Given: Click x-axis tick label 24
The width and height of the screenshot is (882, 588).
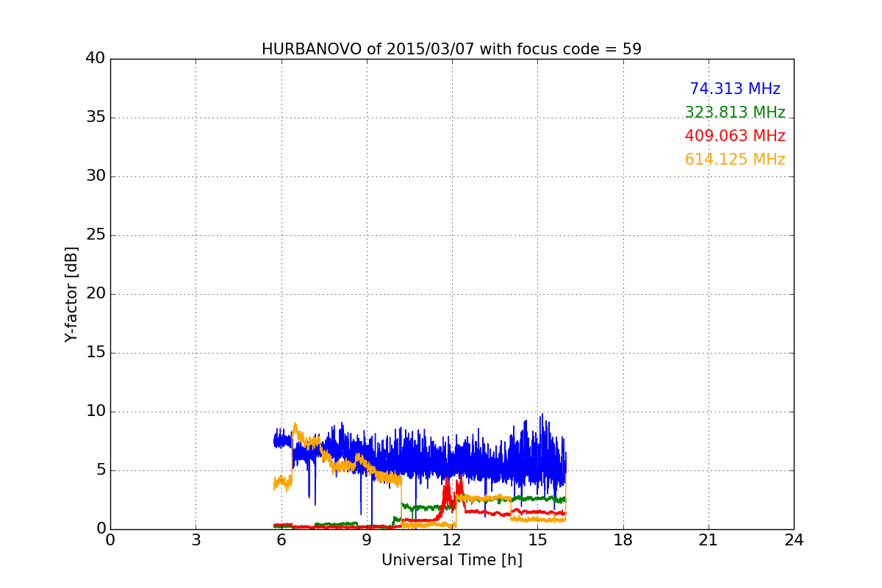Looking at the screenshot, I should tap(794, 540).
